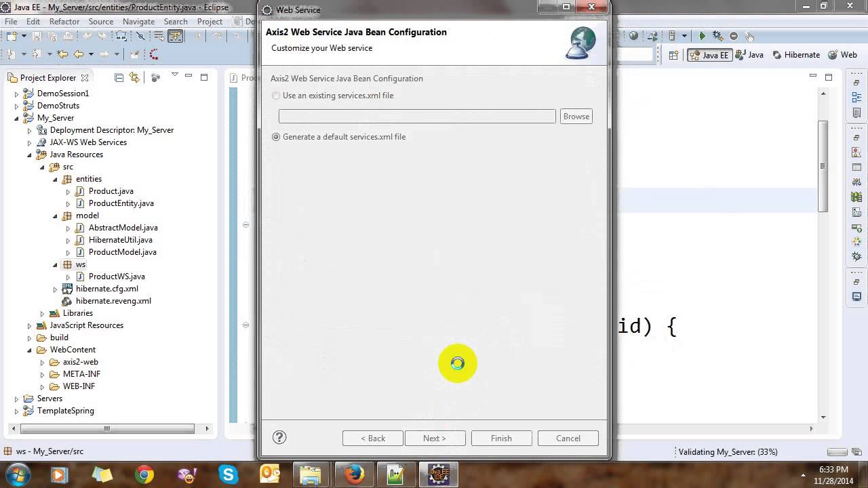Open the Navigate menu
The image size is (868, 488).
tap(139, 21)
